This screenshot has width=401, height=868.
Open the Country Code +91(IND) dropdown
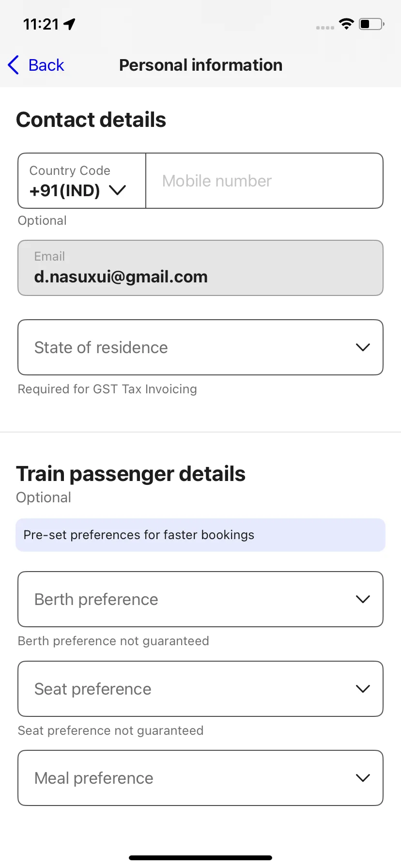[82, 181]
